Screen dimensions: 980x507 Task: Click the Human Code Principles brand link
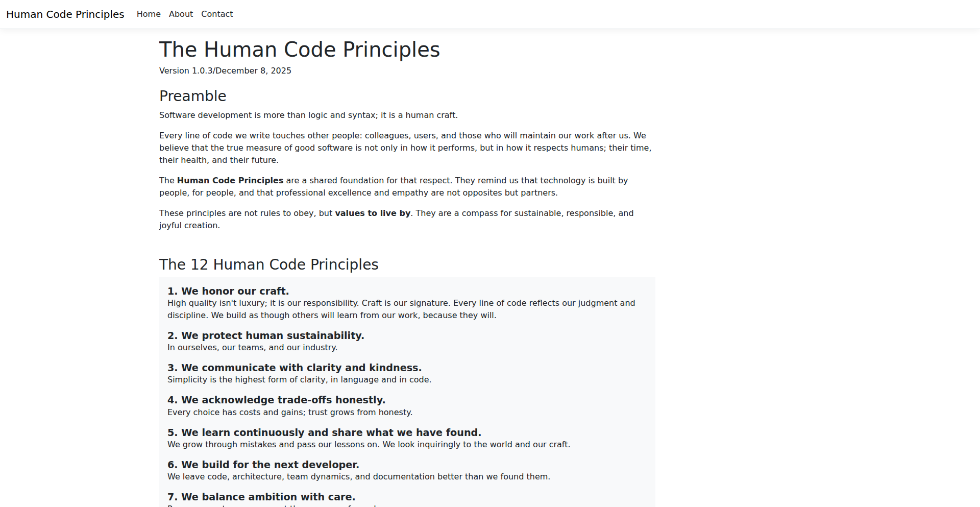(x=65, y=14)
